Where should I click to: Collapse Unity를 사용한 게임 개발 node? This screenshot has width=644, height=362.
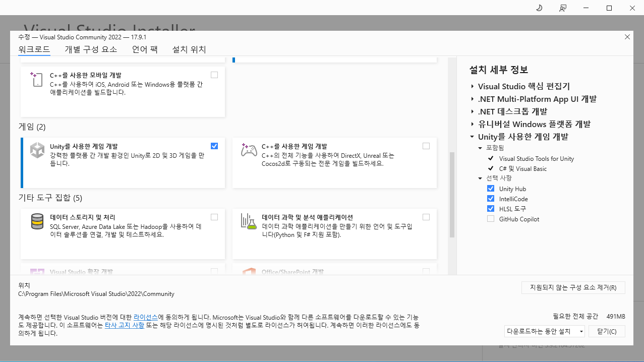(x=473, y=137)
